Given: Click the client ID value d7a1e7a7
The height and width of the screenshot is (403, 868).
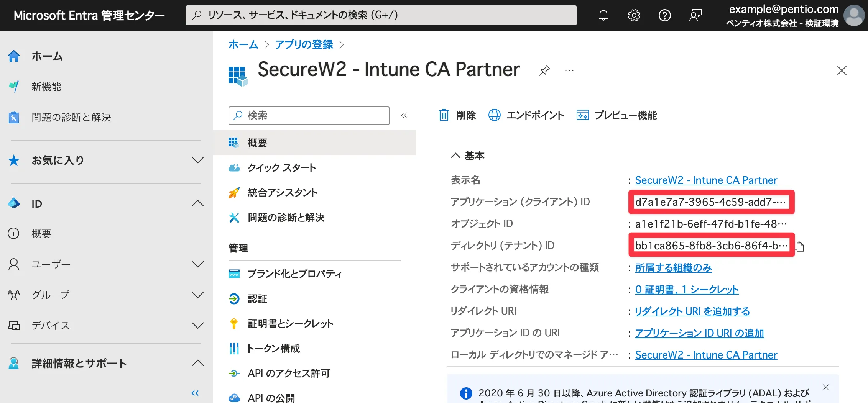Looking at the screenshot, I should click(710, 202).
